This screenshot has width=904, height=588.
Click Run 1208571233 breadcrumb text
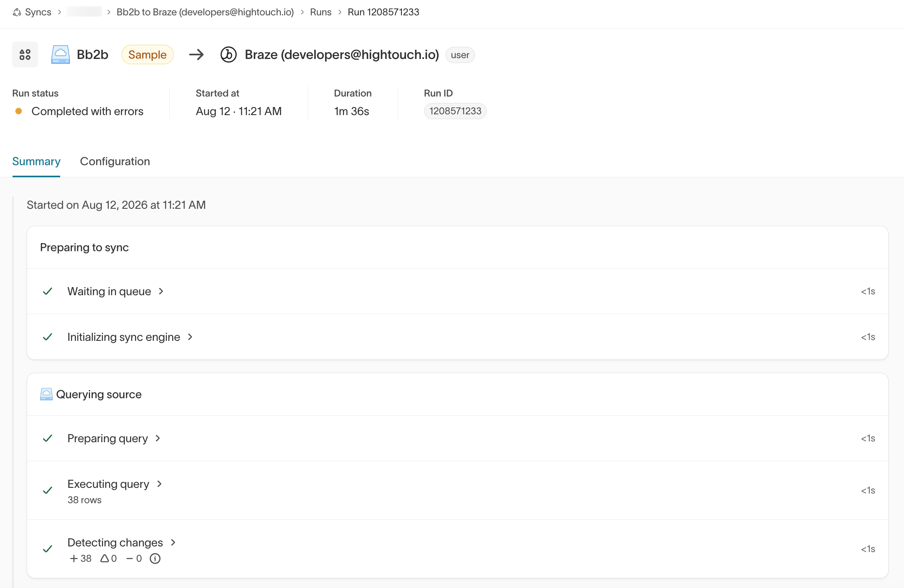tap(383, 12)
